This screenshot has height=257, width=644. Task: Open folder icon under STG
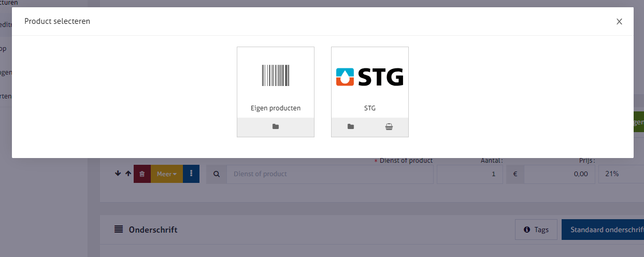click(x=351, y=126)
